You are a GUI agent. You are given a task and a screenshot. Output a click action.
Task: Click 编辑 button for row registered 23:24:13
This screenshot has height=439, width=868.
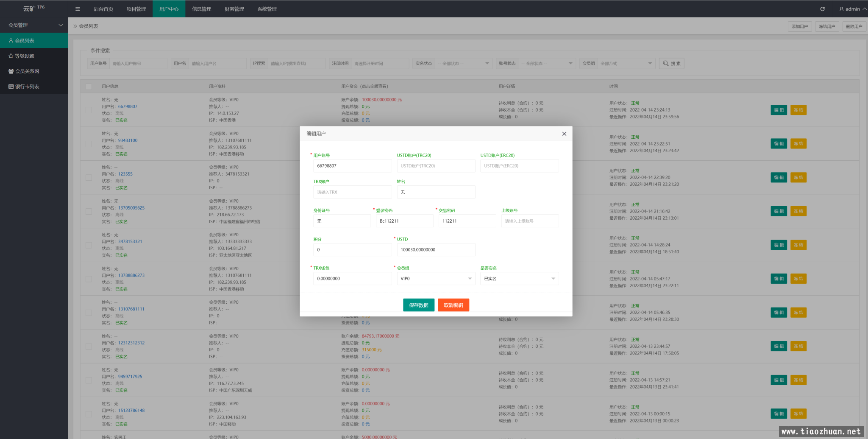779,110
